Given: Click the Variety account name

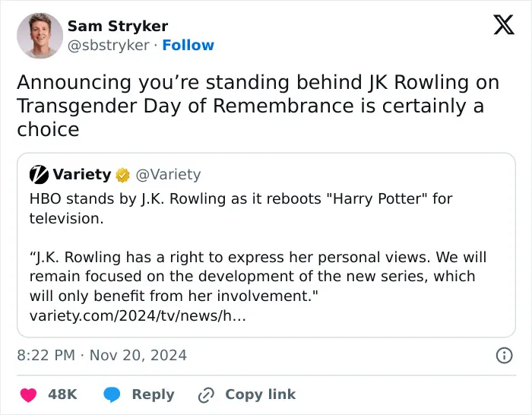Looking at the screenshot, I should 82,174.
